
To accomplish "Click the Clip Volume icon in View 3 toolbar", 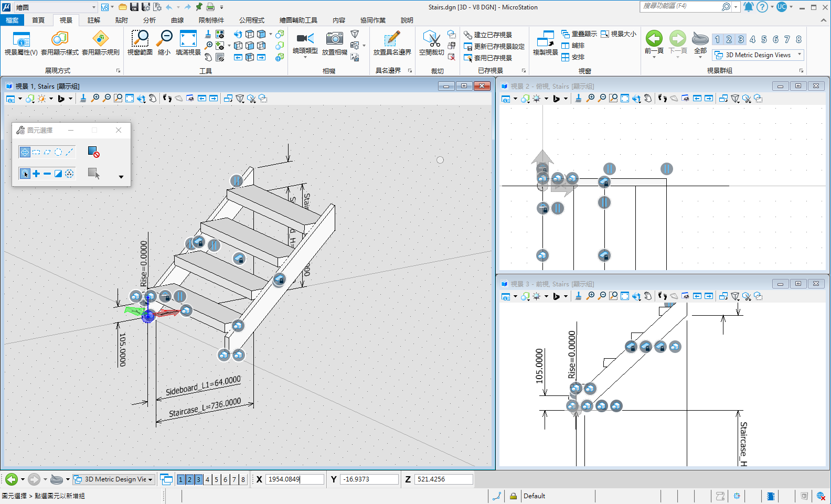I will point(747,296).
